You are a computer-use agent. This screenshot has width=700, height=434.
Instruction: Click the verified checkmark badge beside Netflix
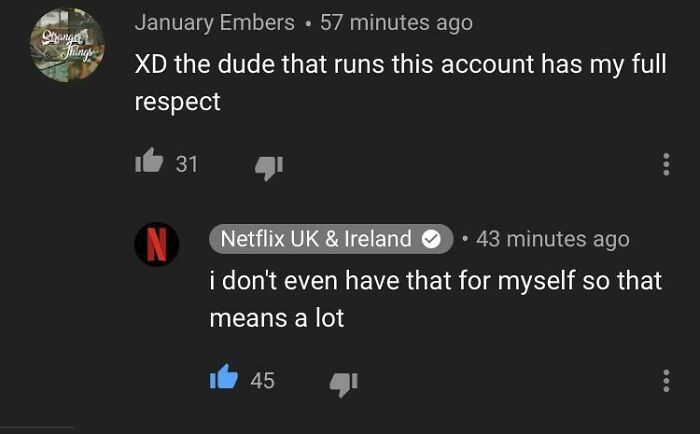[x=432, y=240]
